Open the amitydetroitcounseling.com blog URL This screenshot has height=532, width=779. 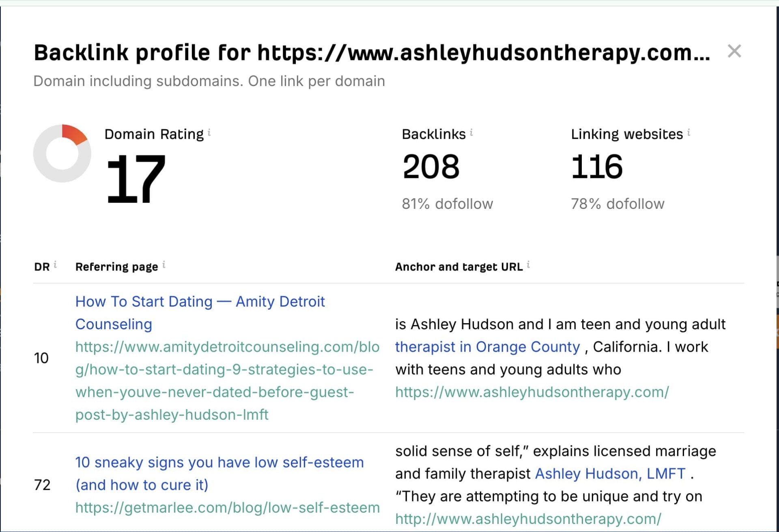pos(227,380)
